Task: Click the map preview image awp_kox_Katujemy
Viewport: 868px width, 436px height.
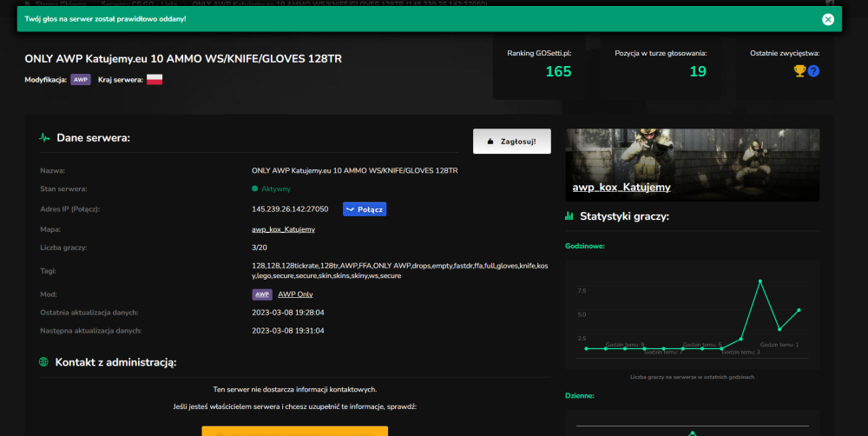Action: (692, 165)
